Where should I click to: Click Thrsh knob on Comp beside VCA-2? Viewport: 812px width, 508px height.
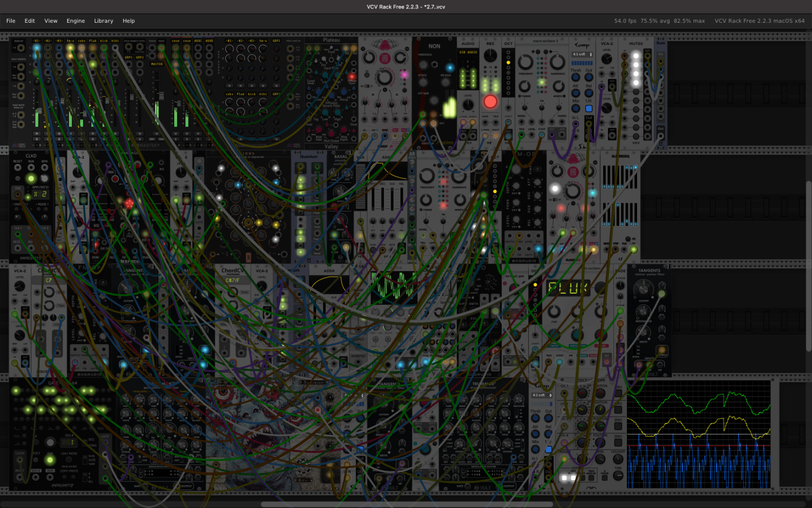point(576,77)
